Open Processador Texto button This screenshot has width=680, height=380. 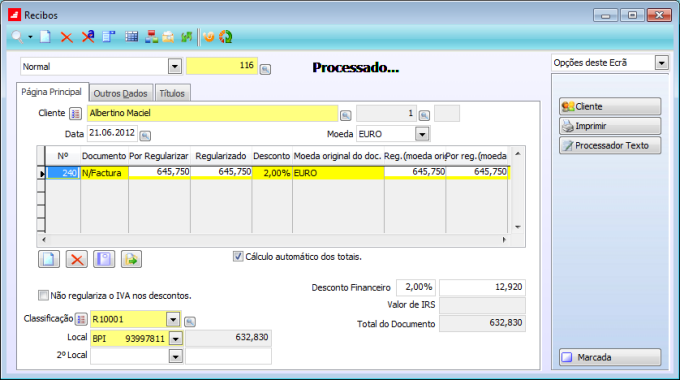click(x=610, y=146)
